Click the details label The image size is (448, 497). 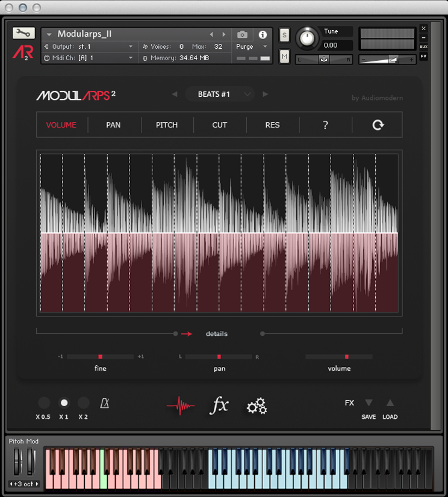(217, 334)
